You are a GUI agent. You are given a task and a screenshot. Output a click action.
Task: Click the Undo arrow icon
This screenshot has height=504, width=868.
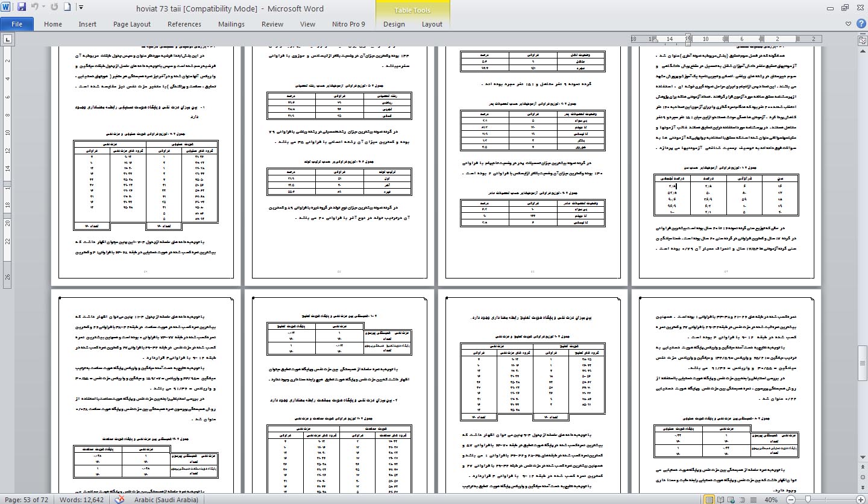click(x=34, y=8)
